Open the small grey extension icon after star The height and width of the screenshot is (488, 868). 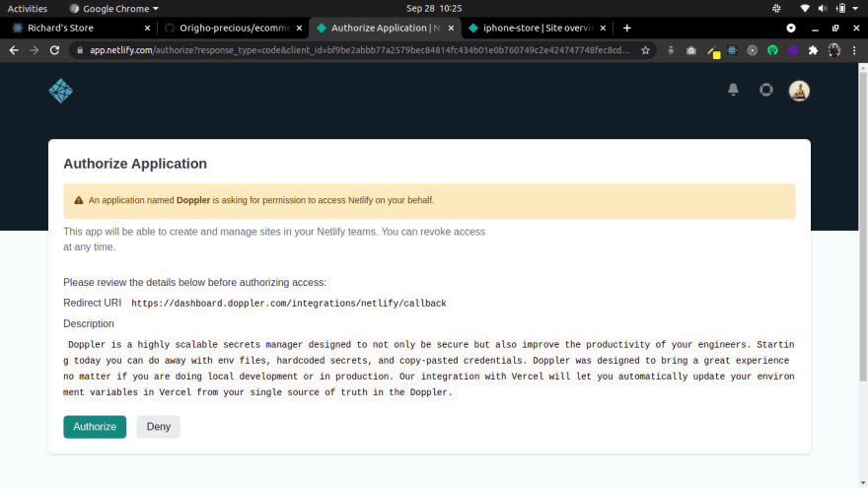[671, 50]
